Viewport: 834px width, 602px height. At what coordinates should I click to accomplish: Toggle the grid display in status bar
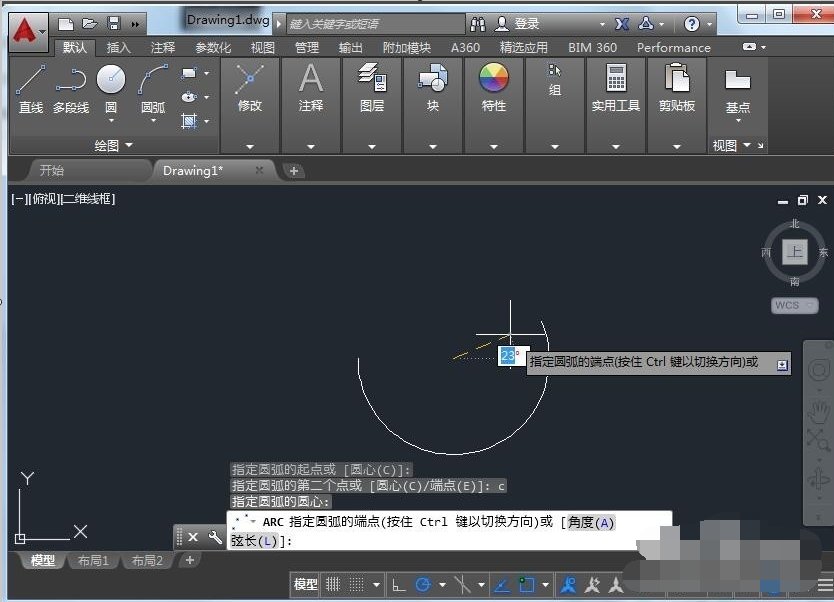(333, 585)
